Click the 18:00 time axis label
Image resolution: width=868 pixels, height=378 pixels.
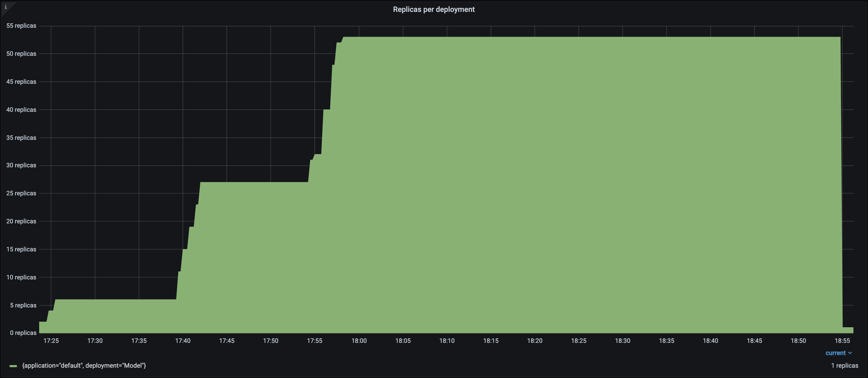pyautogui.click(x=359, y=341)
